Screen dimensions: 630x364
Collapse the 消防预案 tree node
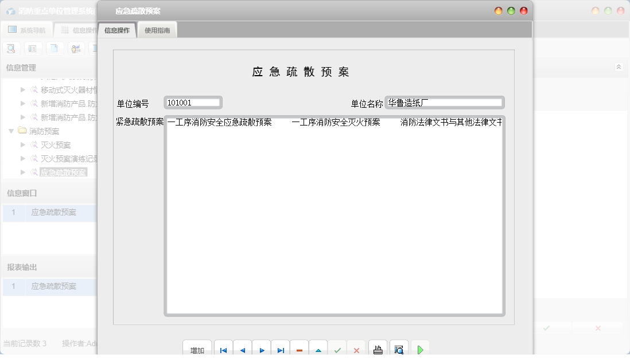[x=10, y=131]
